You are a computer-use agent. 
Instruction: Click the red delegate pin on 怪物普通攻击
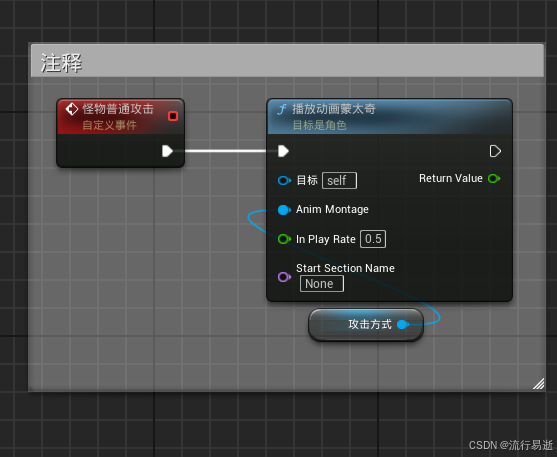click(x=173, y=116)
